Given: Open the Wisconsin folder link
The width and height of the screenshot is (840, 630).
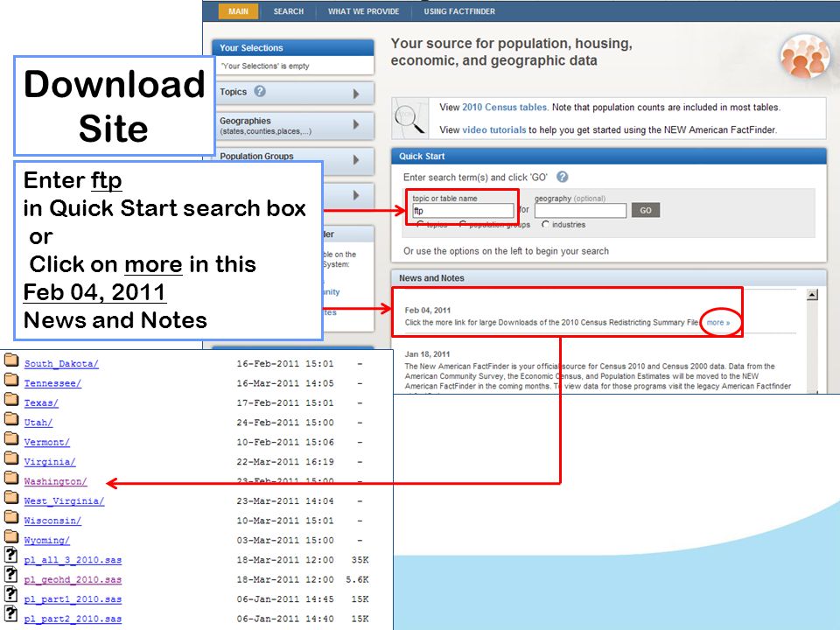Looking at the screenshot, I should tap(52, 521).
